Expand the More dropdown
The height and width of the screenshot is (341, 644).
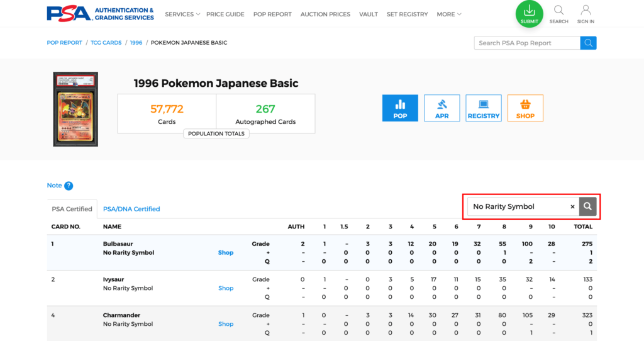pos(449,14)
